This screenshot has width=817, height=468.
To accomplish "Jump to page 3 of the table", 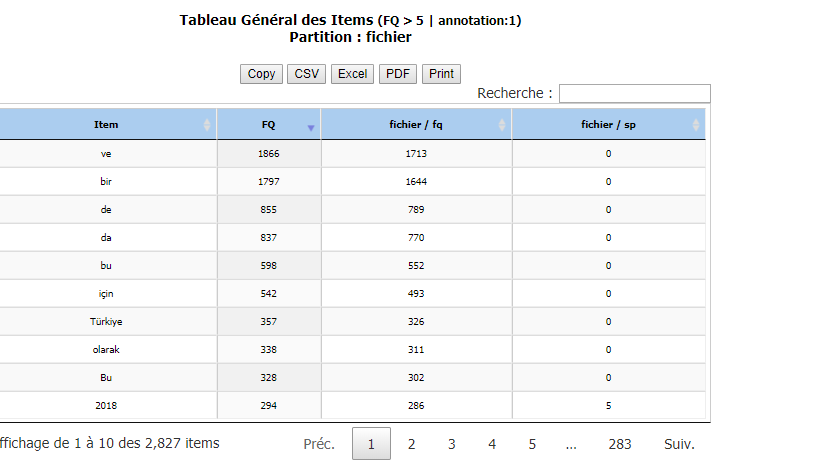I will [451, 444].
